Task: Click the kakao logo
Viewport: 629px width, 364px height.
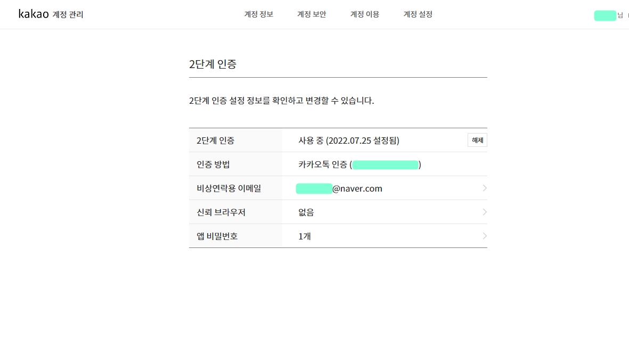Action: point(33,13)
